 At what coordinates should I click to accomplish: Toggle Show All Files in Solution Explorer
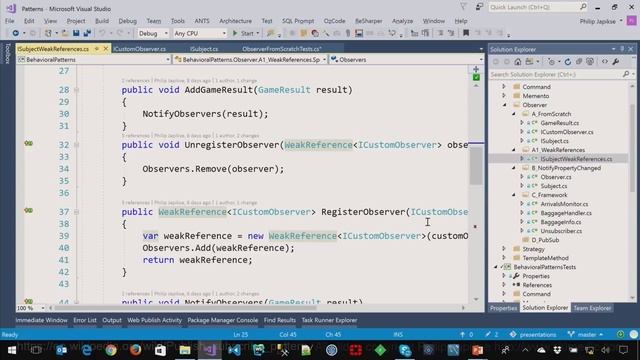point(590,62)
